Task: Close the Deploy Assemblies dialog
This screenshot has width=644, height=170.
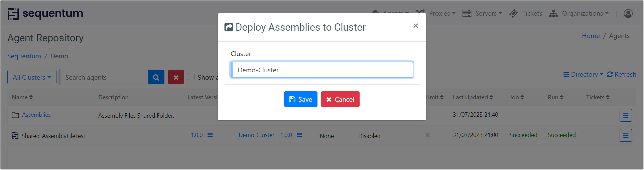Action: point(415,26)
